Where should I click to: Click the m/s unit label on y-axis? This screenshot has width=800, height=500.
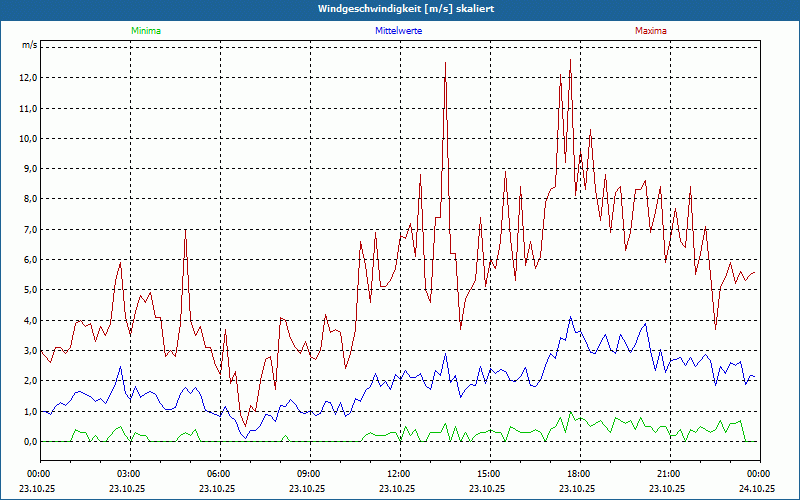[x=30, y=46]
